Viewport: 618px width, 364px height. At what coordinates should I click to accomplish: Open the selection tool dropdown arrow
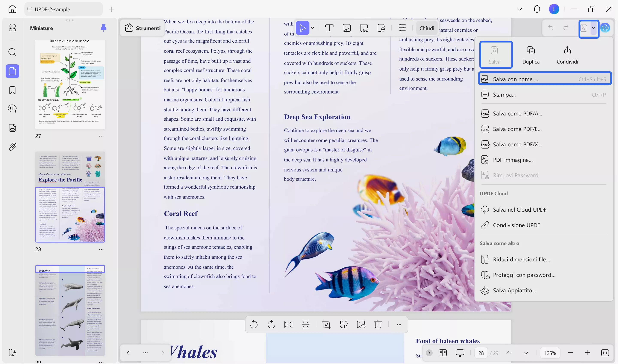click(x=313, y=28)
